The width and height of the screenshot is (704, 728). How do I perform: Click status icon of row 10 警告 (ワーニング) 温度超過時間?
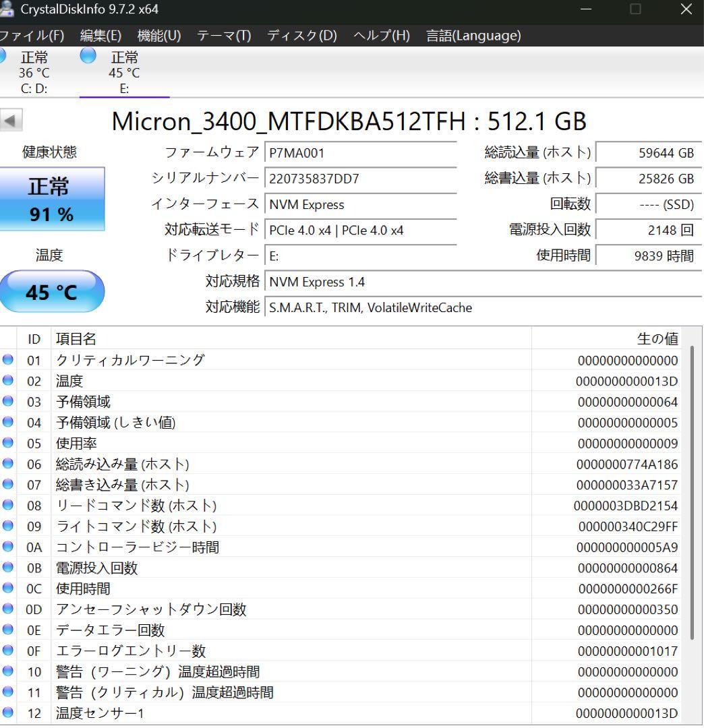point(8,671)
